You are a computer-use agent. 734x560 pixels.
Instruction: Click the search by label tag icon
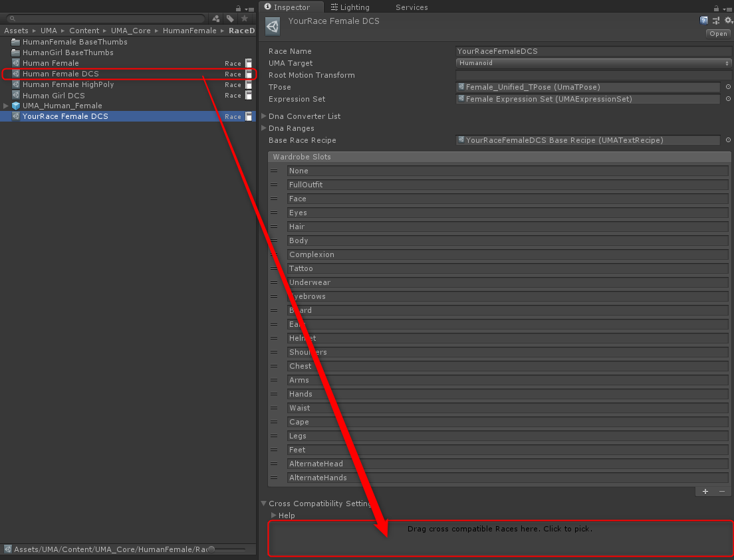tap(230, 19)
